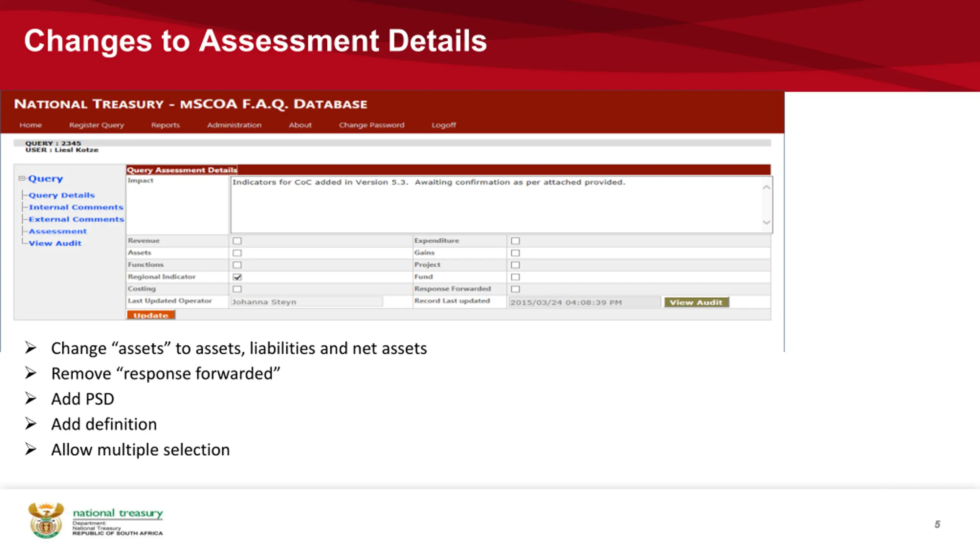Click the 'Changes to Assessment Details' slide title
This screenshot has width=980, height=551.
point(255,41)
